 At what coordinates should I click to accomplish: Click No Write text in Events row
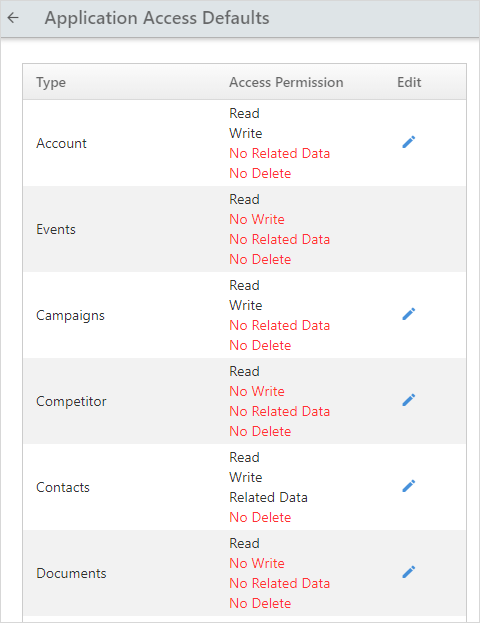[x=257, y=219]
